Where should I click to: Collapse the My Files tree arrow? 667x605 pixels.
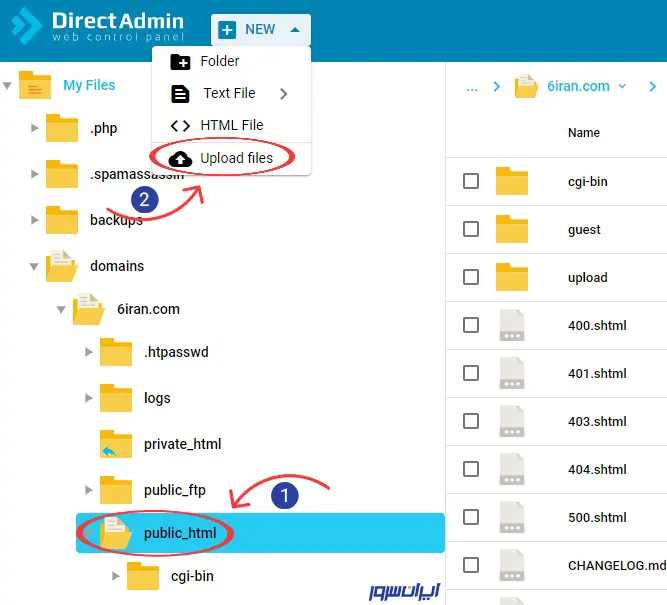pyautogui.click(x=7, y=86)
